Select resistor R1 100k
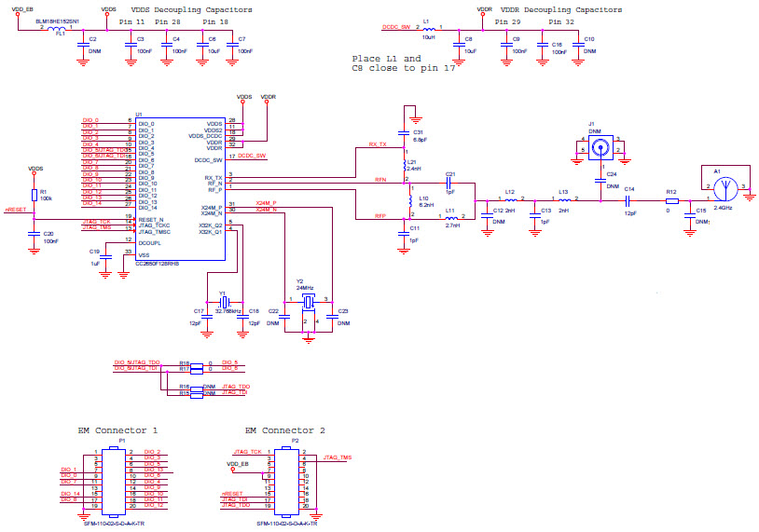This screenshot has height=532, width=759. 35,195
